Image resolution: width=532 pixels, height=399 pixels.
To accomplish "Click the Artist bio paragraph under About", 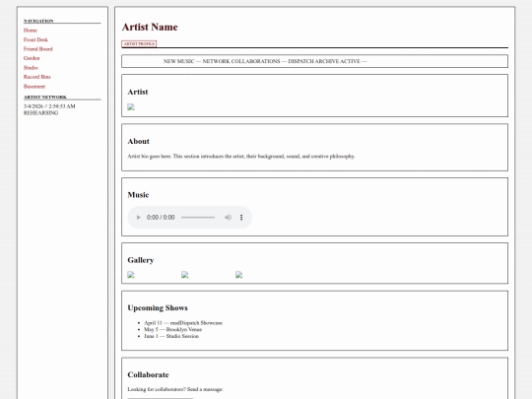I will coord(241,156).
